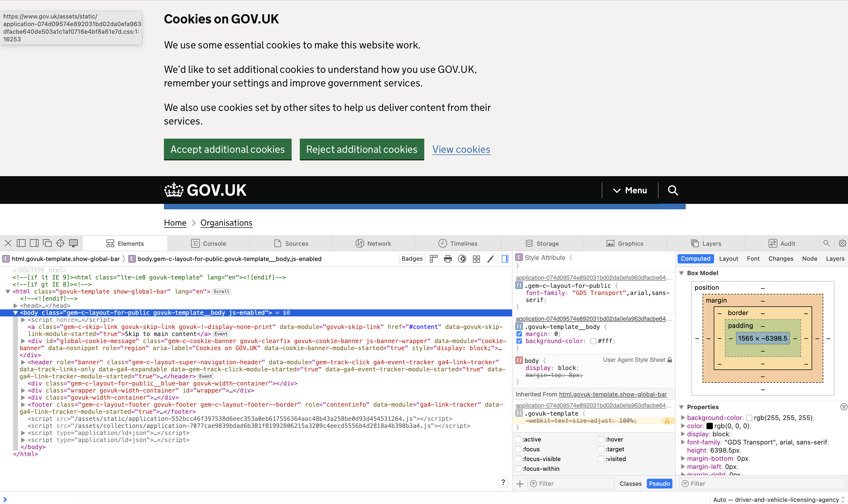Open the #fff background-color swatch
The height and width of the screenshot is (504, 848).
(593, 341)
